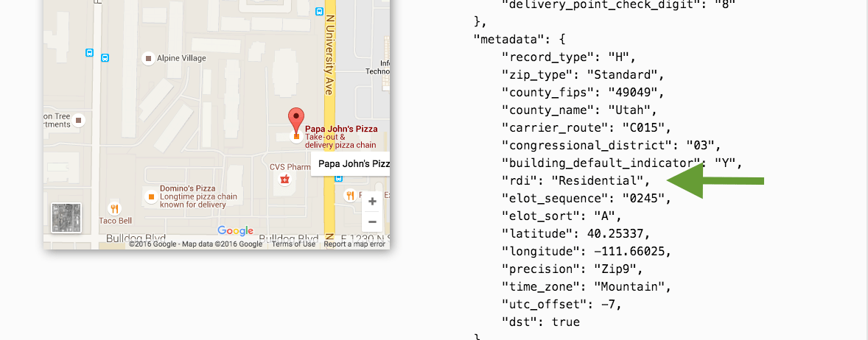The height and width of the screenshot is (340, 868).
Task: Click the orange Papa John's Pizza place icon
Action: (297, 136)
